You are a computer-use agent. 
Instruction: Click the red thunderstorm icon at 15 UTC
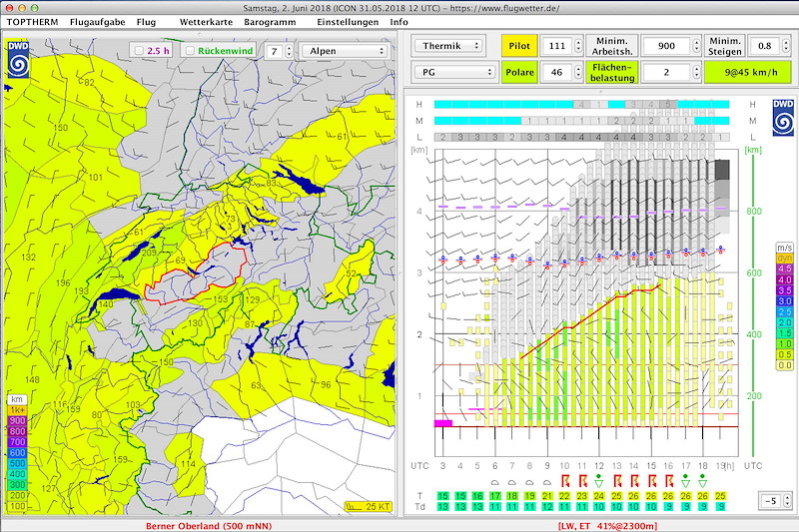pos(652,480)
